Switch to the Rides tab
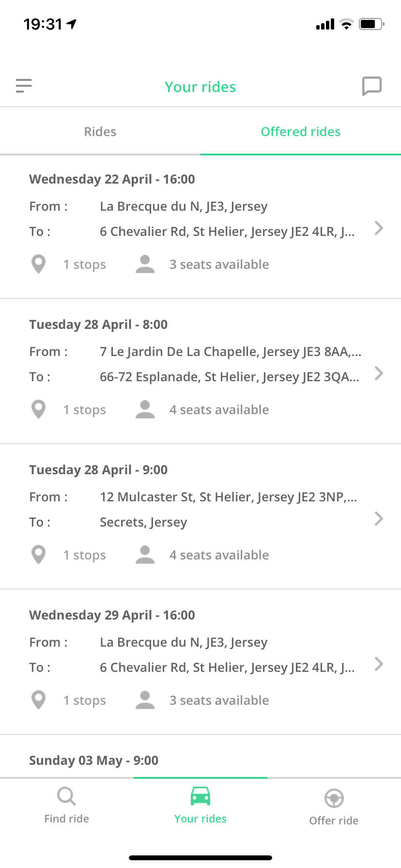 click(x=100, y=132)
